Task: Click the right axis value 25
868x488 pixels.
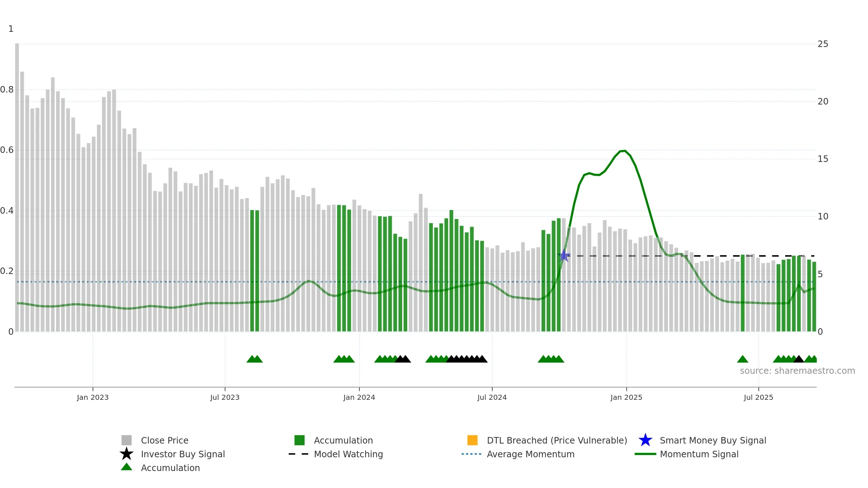Action: pos(823,44)
